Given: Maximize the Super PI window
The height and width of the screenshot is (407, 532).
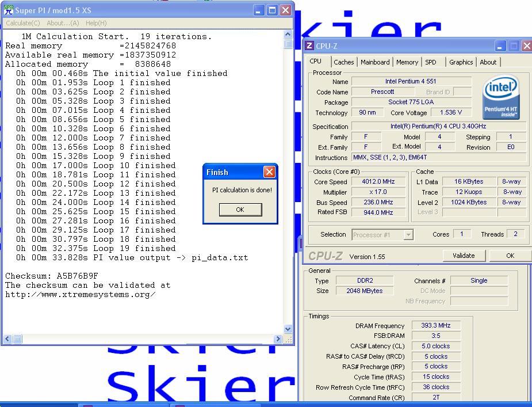Looking at the screenshot, I should point(272,10).
